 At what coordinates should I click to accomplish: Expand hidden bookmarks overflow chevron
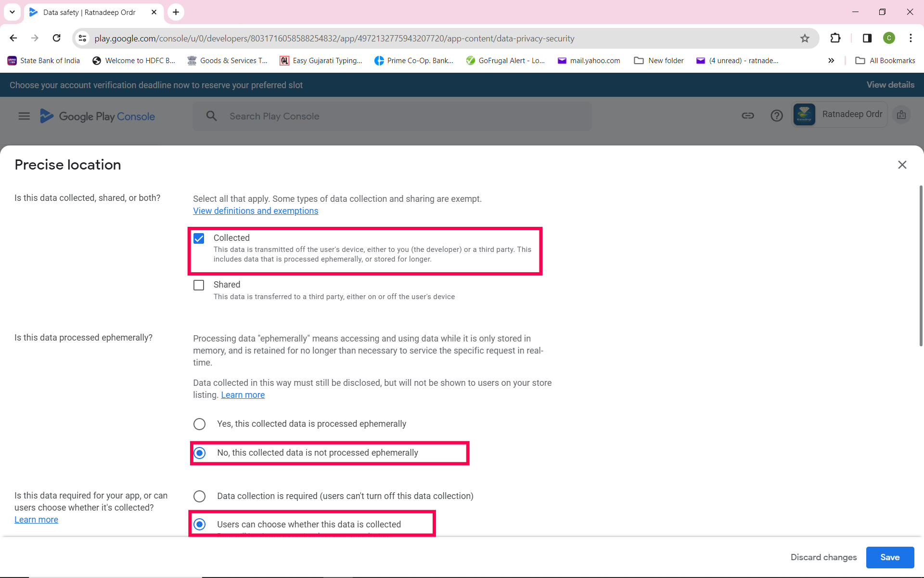pos(831,61)
